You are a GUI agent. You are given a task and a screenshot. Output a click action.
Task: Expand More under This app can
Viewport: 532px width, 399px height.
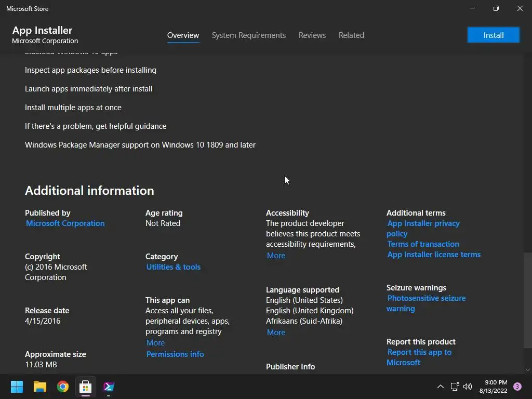point(155,343)
